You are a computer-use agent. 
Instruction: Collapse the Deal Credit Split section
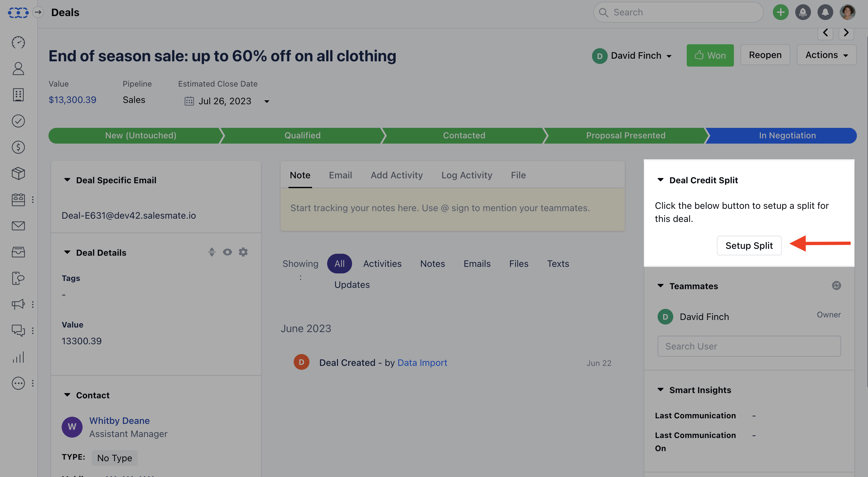661,180
